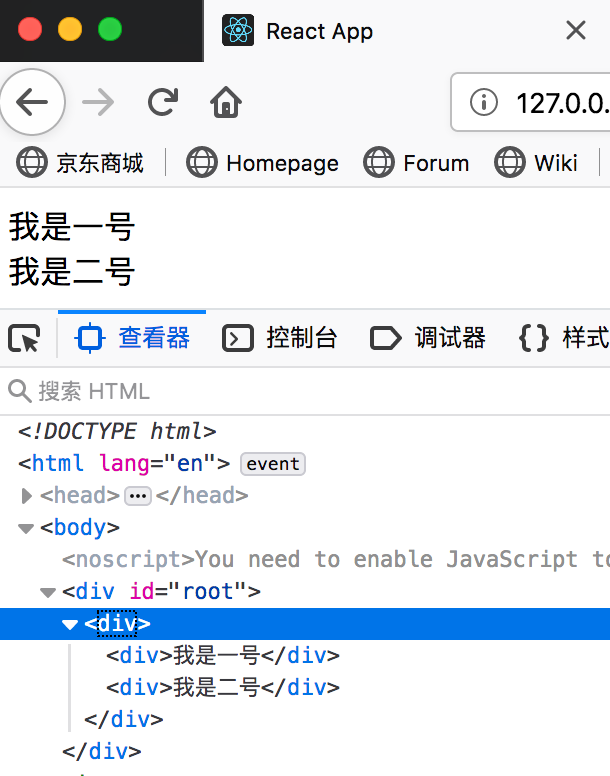Switch to the 调试器 debugger tab
The height and width of the screenshot is (776, 610).
[427, 339]
